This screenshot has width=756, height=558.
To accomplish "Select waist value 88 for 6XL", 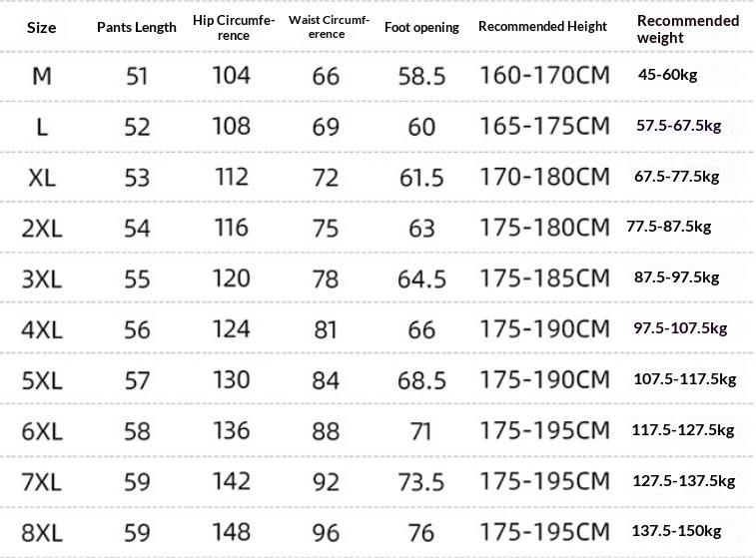I will click(x=326, y=431).
